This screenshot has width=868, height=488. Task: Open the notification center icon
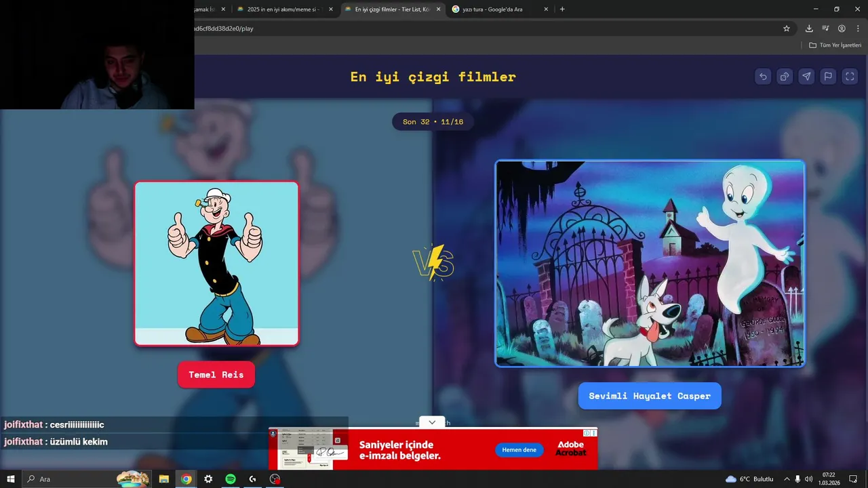tap(853, 479)
